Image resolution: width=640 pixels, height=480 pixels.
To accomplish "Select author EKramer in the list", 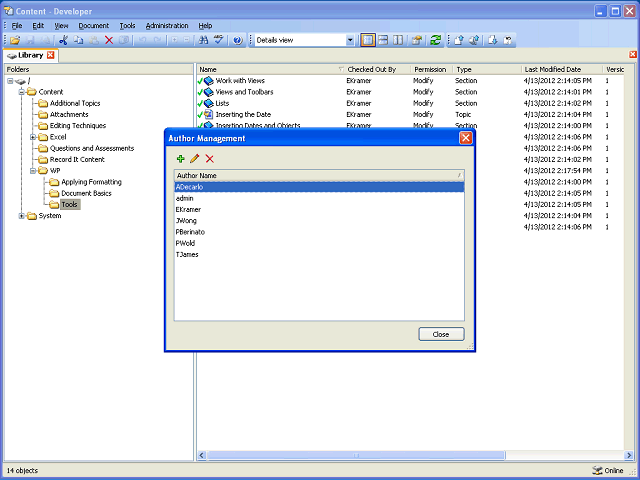I will [x=319, y=209].
